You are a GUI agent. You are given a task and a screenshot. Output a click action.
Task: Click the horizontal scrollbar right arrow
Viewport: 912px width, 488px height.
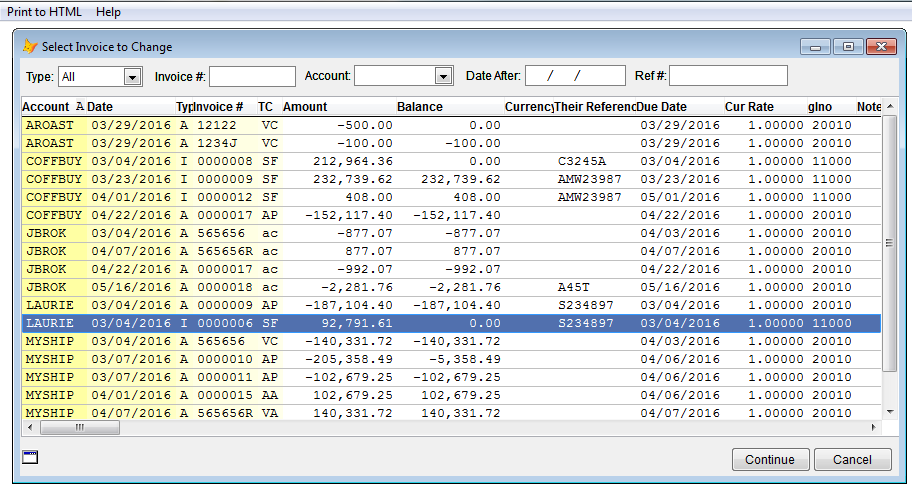pos(874,428)
